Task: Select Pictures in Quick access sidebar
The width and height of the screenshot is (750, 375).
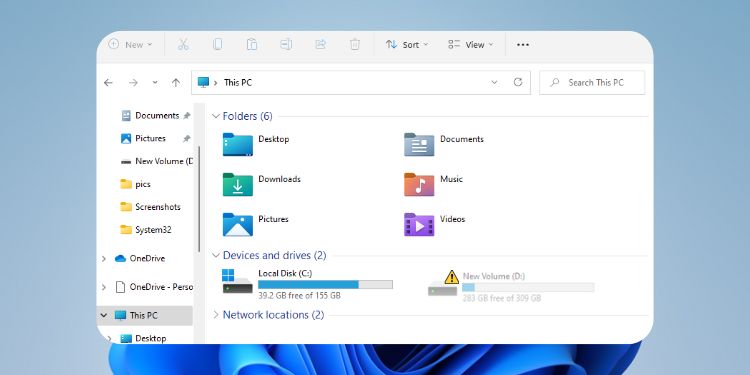Action: coord(156,138)
